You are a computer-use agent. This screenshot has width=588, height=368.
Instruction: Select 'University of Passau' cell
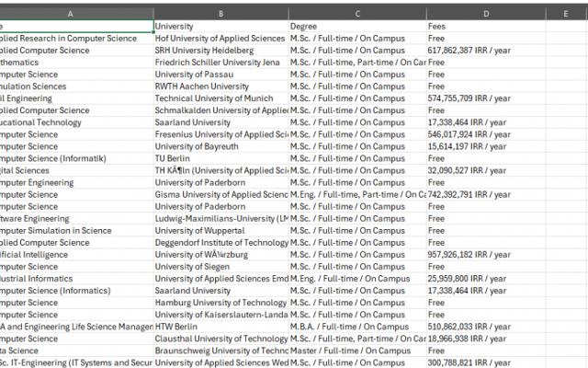coord(221,75)
